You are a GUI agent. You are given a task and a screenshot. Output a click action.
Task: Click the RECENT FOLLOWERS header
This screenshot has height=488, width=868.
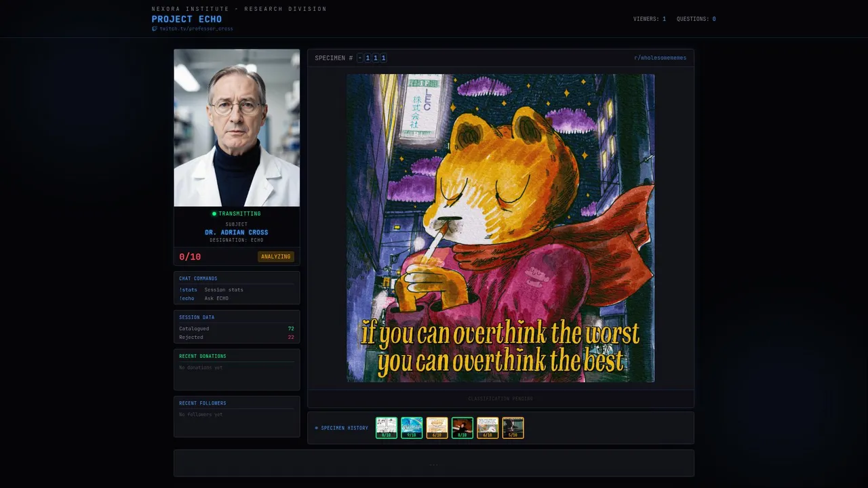click(x=203, y=403)
